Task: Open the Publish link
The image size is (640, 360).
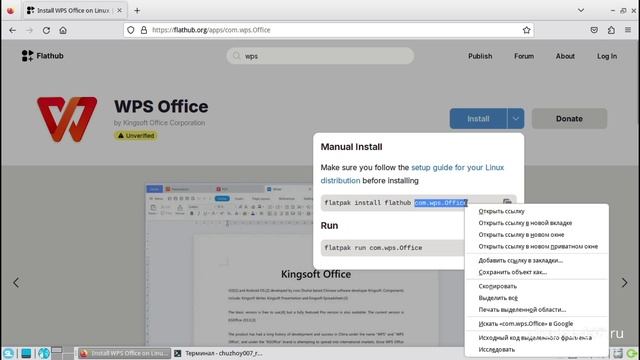Action: (480, 56)
